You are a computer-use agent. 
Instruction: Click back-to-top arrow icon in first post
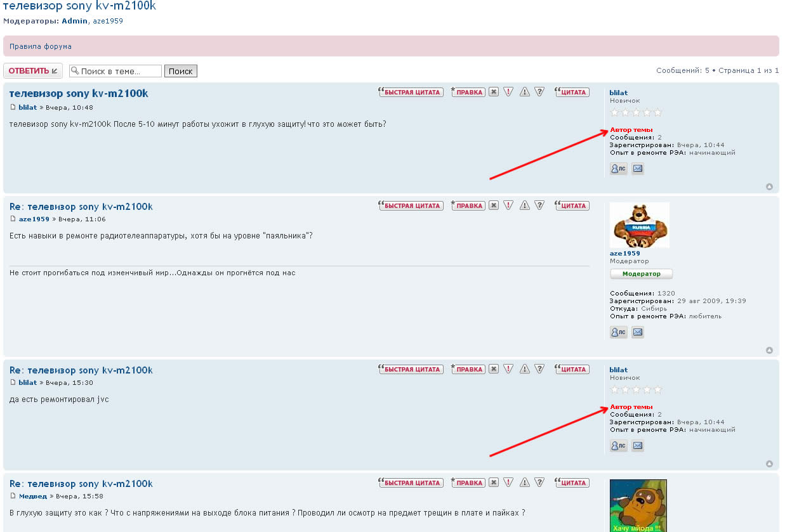pyautogui.click(x=769, y=187)
